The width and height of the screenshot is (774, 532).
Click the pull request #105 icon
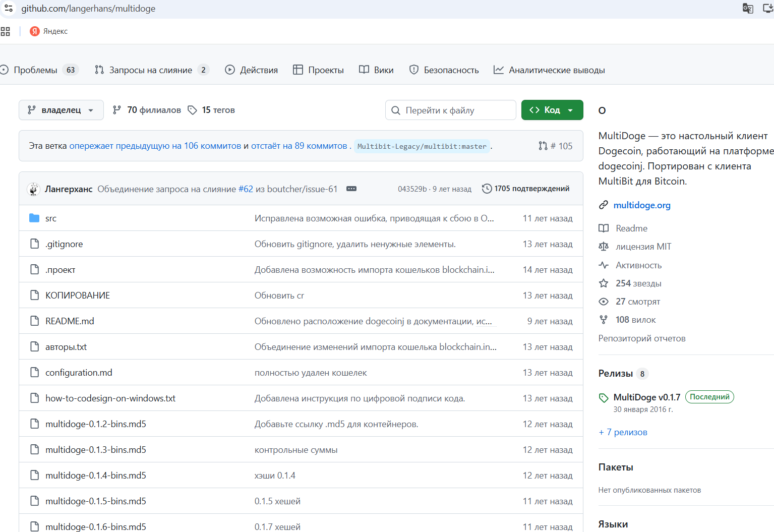click(543, 146)
